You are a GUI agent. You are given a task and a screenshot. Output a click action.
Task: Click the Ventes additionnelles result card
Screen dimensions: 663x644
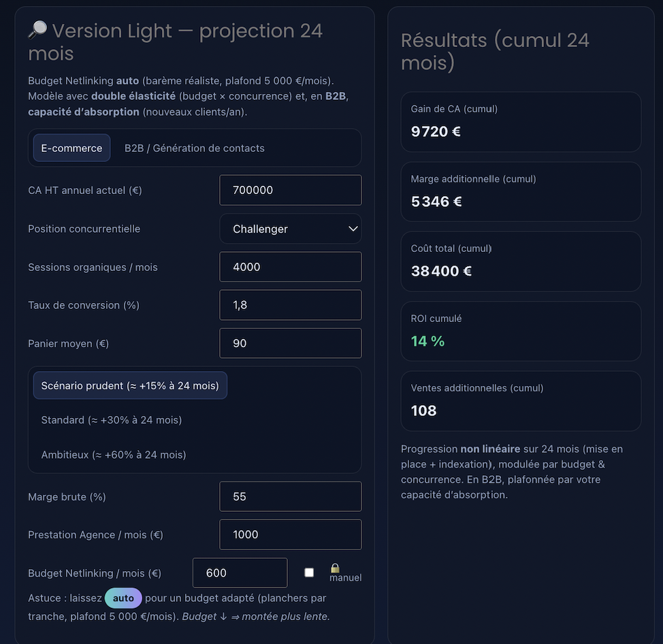click(521, 401)
